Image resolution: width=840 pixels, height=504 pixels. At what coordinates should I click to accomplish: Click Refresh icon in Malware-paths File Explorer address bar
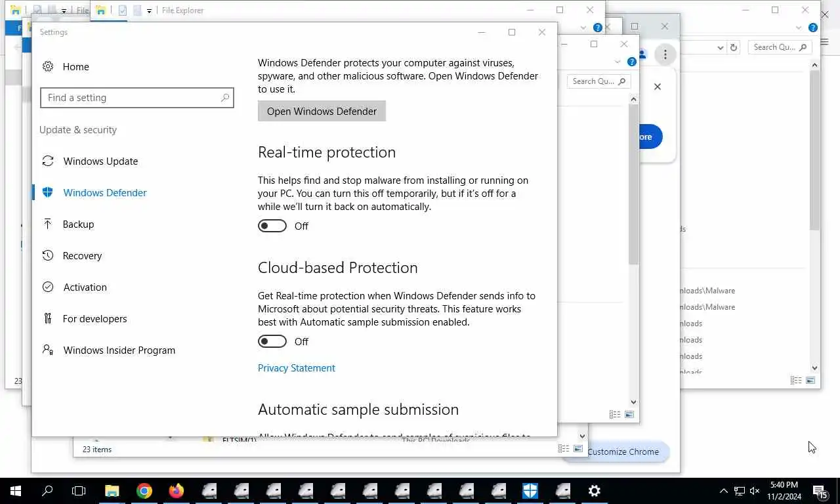tap(734, 47)
